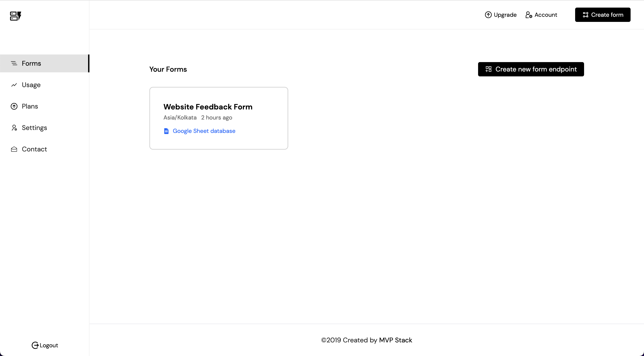Open the Settings page

34,128
